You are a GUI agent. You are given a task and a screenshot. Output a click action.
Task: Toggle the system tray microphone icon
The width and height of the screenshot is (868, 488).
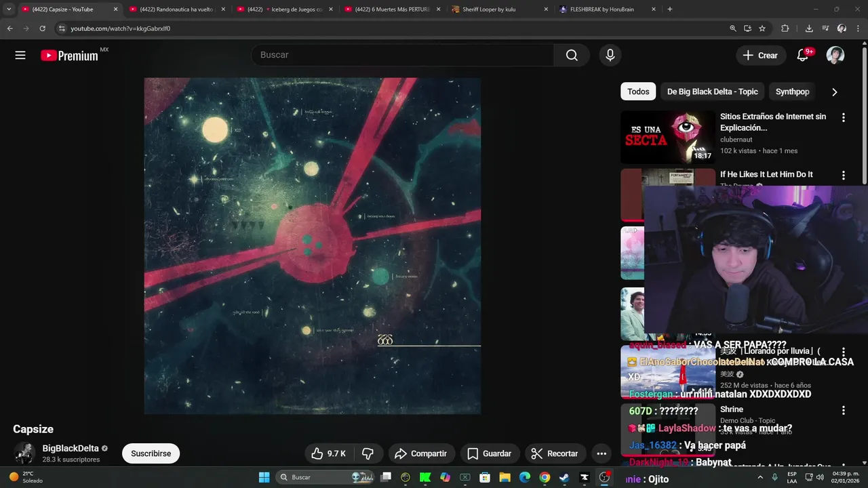(x=774, y=477)
